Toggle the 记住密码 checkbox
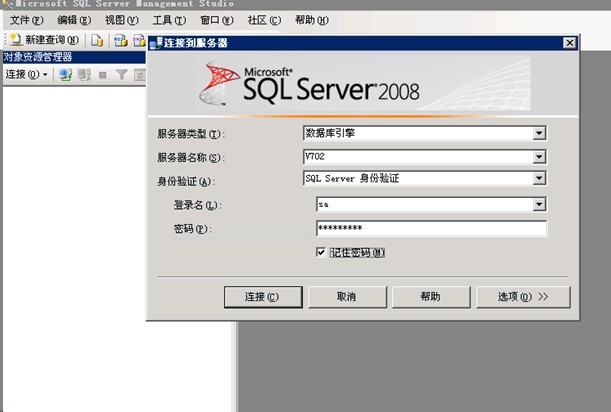This screenshot has width=611, height=412. (x=321, y=253)
